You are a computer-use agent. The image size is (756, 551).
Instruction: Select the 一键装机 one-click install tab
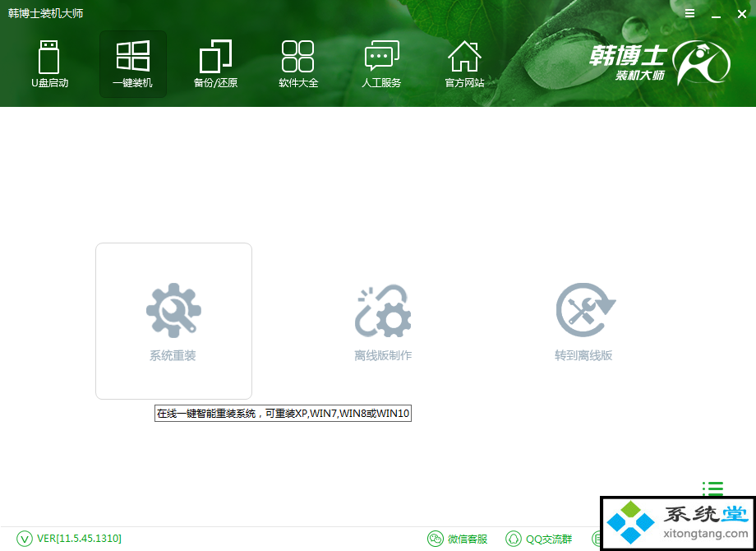[133, 64]
